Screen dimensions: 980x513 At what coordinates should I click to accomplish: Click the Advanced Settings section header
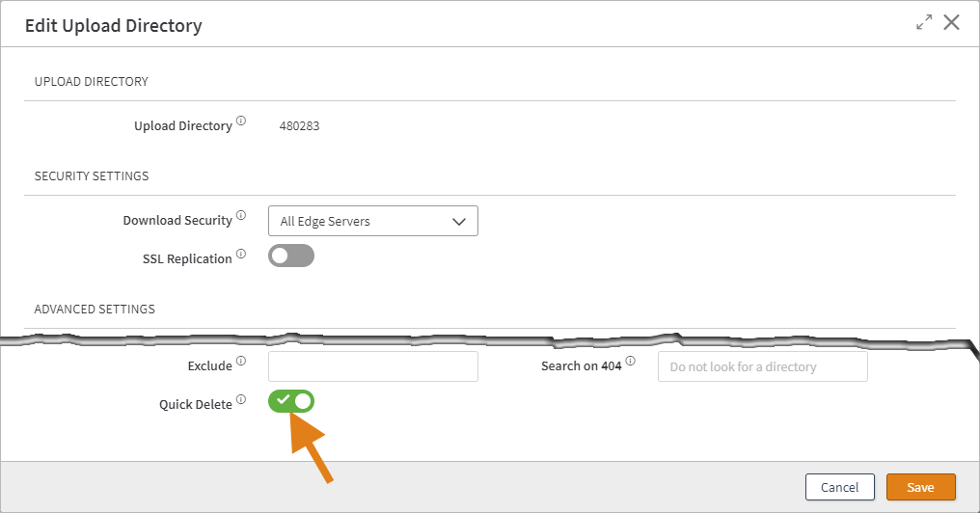(x=95, y=310)
